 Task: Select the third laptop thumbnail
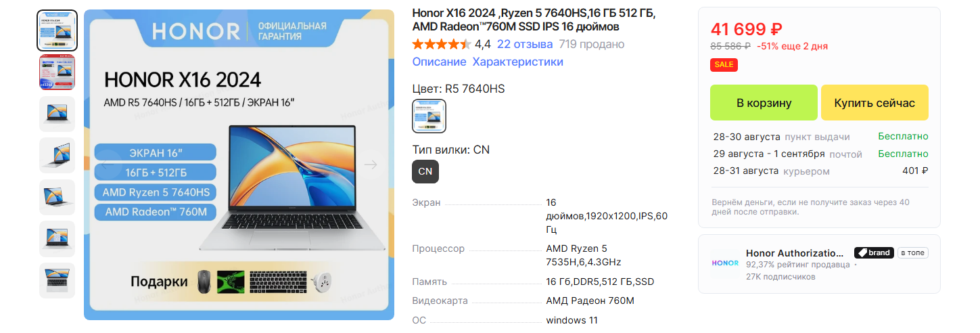pos(57,114)
